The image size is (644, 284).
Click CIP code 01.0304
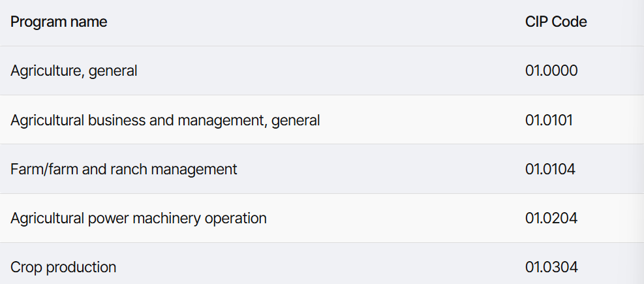(551, 267)
